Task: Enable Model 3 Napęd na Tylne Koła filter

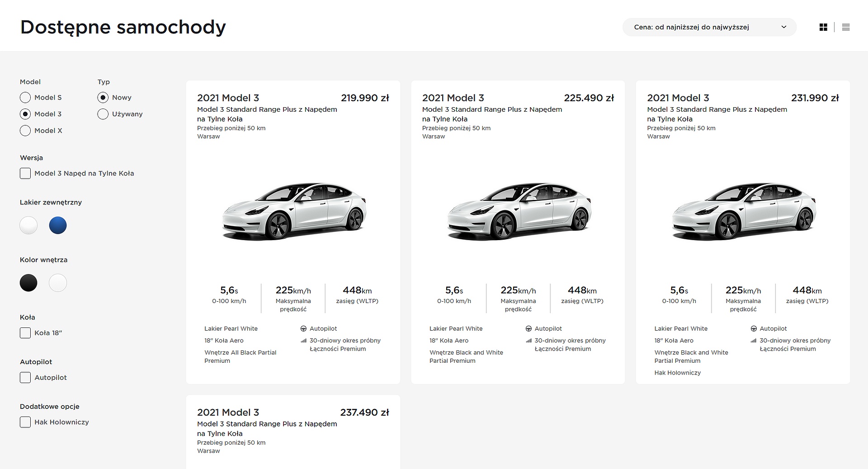Action: click(25, 173)
